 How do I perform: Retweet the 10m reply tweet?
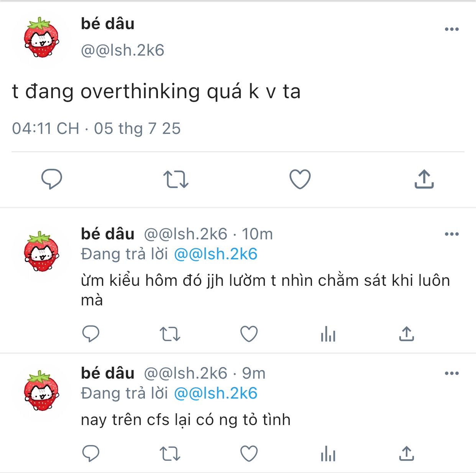pyautogui.click(x=170, y=334)
